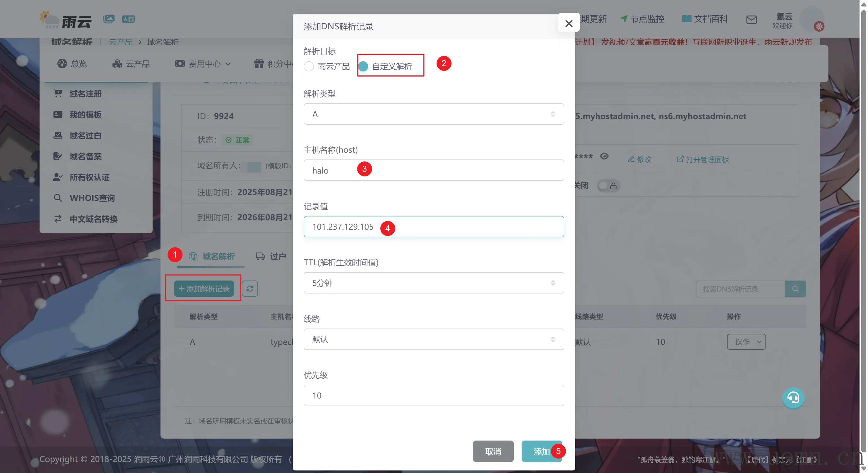Toggle the eye icon to reveal password

coord(604,156)
